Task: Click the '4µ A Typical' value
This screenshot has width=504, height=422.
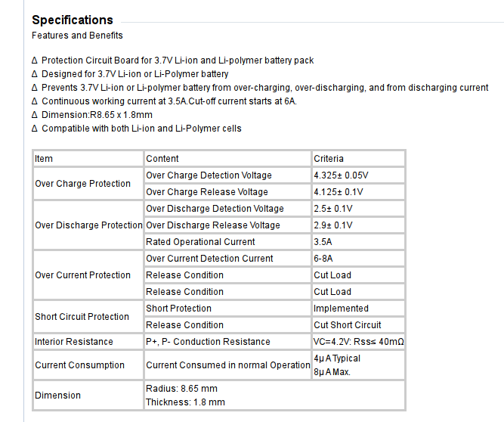Action: pyautogui.click(x=337, y=358)
